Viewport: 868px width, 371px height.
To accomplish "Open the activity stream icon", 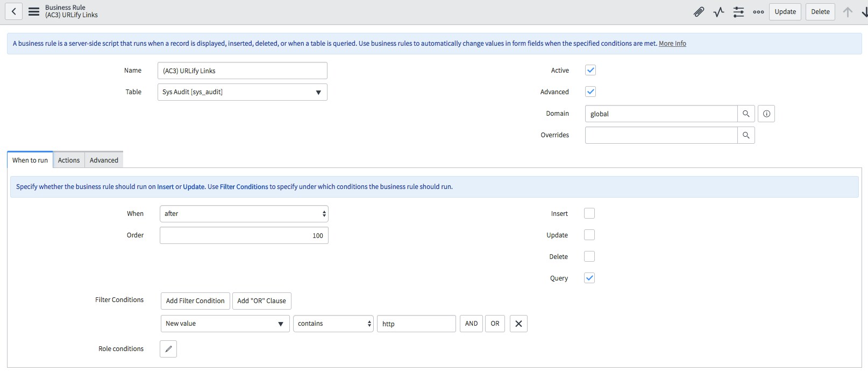I will point(718,12).
